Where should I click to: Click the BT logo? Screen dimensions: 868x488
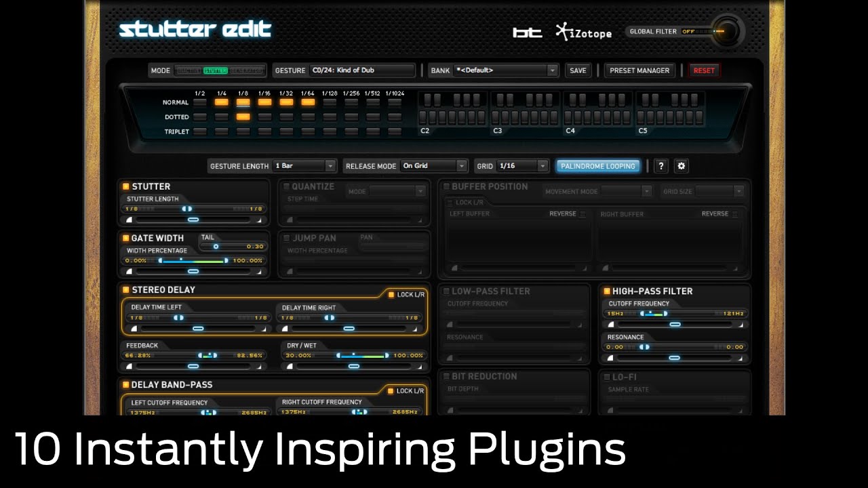click(x=527, y=33)
